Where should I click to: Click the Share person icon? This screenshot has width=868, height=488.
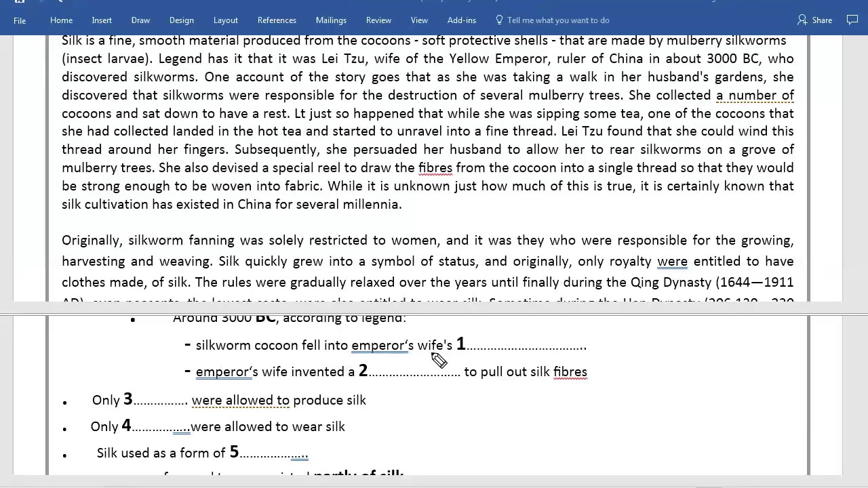[x=802, y=20]
